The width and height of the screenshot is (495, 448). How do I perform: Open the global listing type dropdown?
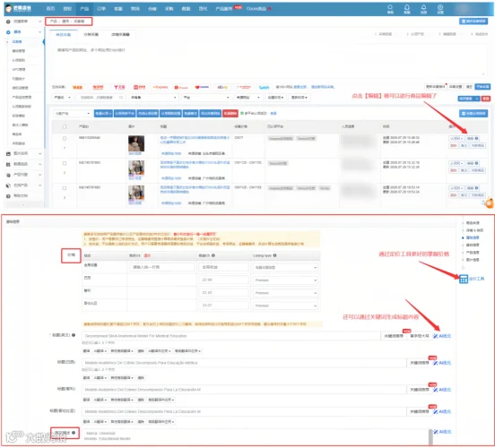286,267
